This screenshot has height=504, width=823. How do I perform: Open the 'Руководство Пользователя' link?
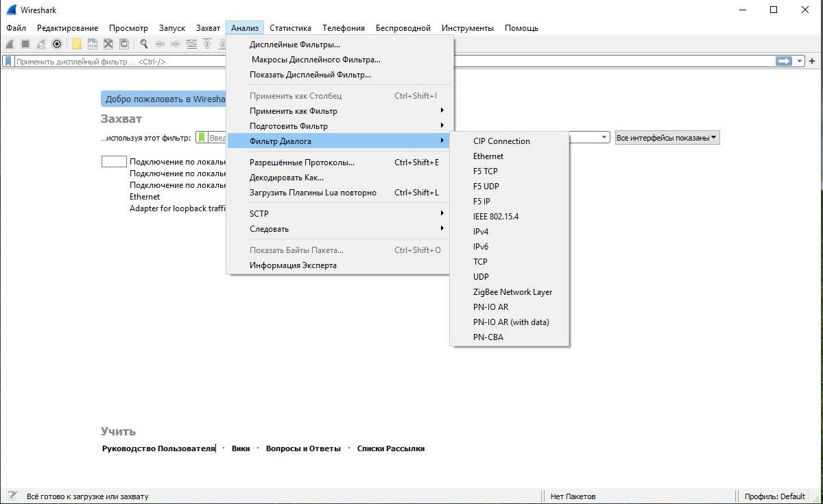coord(158,448)
